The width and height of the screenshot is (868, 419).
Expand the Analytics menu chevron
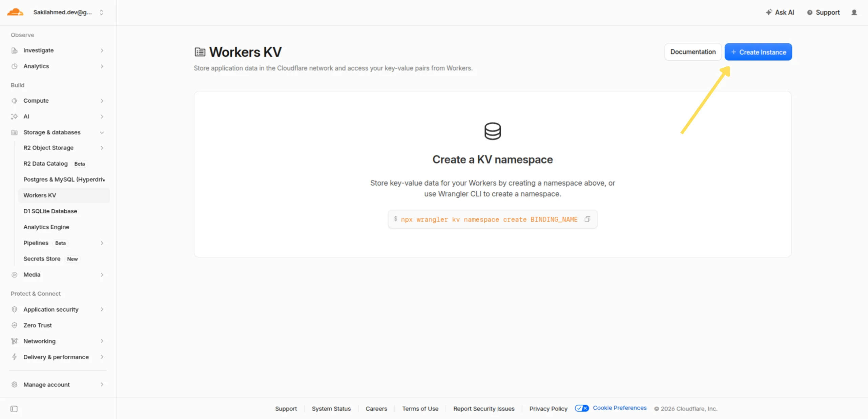click(x=102, y=66)
